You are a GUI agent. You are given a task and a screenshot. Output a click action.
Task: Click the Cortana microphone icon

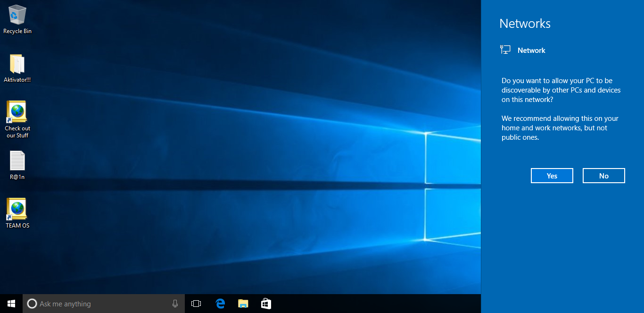click(175, 304)
